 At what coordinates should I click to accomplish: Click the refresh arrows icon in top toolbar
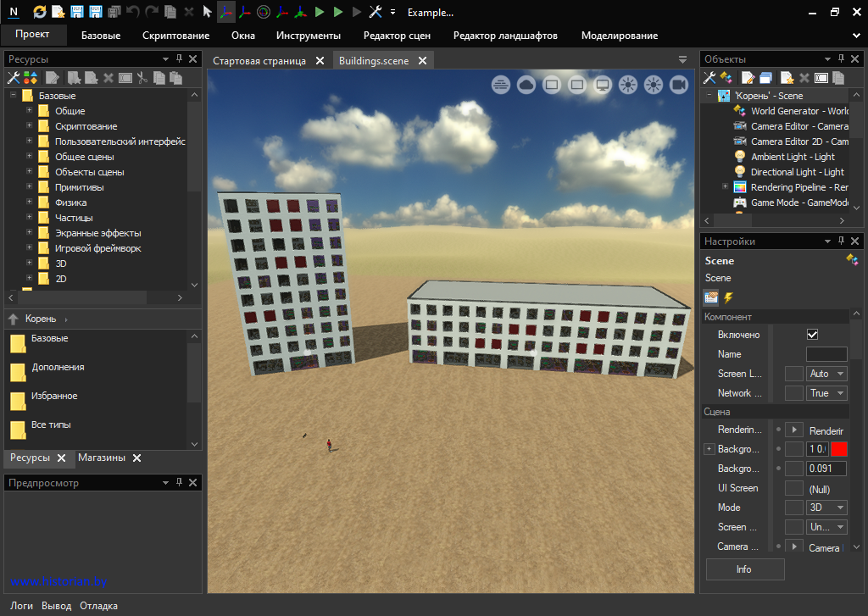(x=40, y=12)
